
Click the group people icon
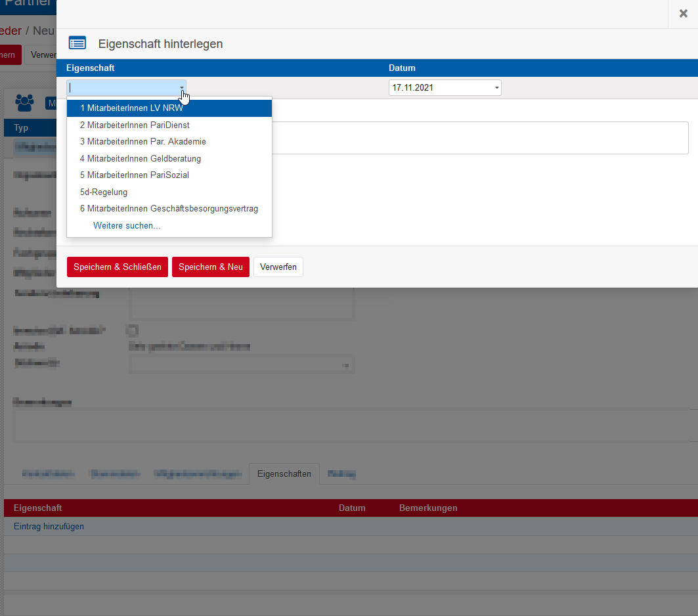[24, 102]
